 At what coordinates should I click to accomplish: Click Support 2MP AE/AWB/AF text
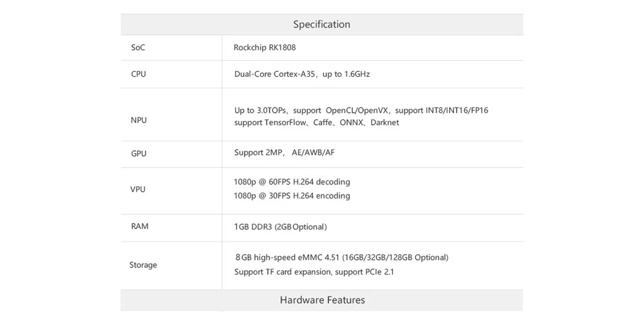click(x=284, y=153)
